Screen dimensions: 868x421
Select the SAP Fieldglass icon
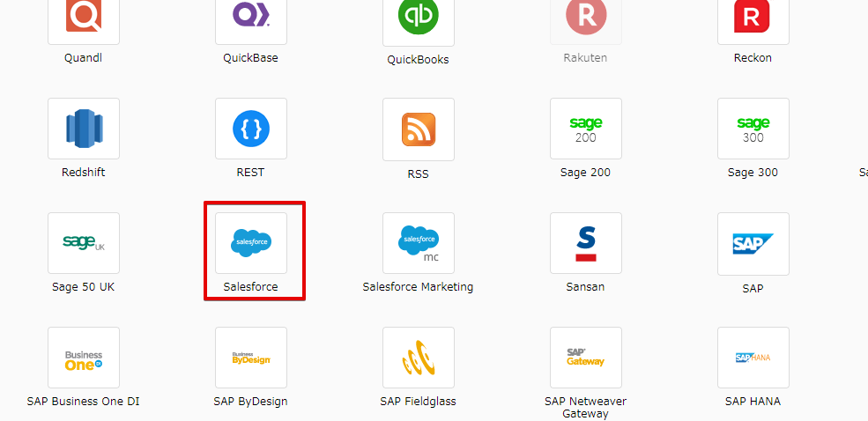pyautogui.click(x=419, y=358)
